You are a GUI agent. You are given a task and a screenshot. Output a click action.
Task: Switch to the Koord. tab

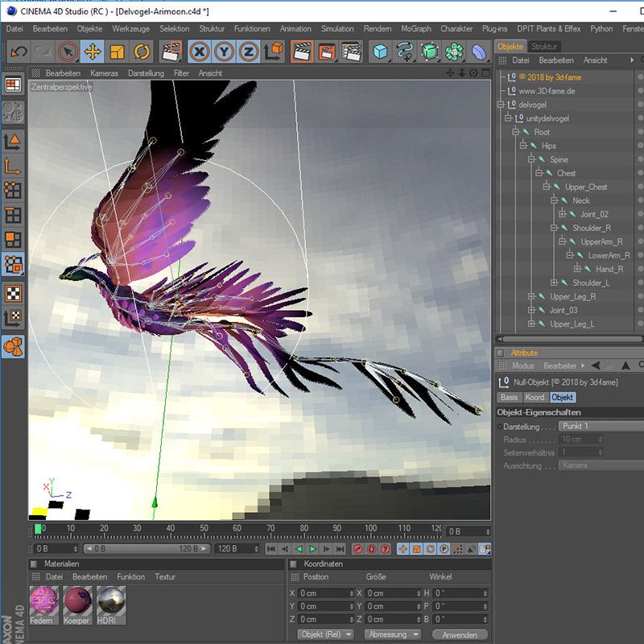point(535,397)
